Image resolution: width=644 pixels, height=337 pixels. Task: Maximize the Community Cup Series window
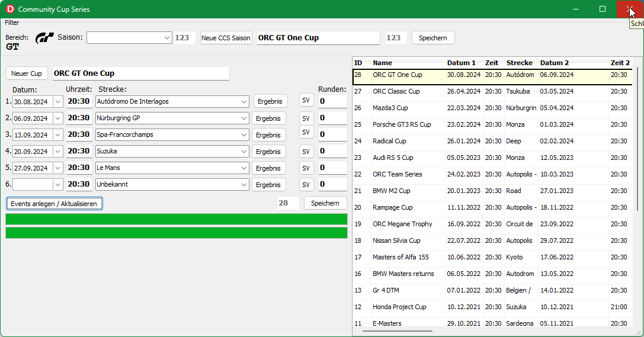click(x=603, y=9)
